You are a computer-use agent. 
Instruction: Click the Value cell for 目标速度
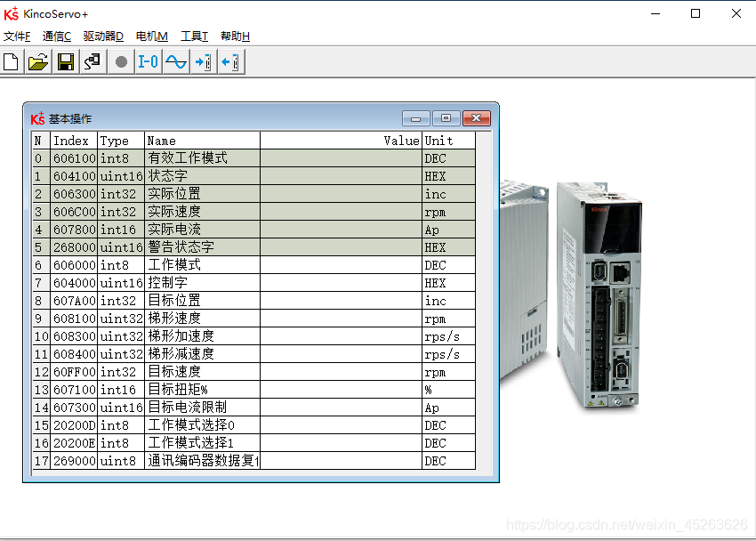(341, 372)
